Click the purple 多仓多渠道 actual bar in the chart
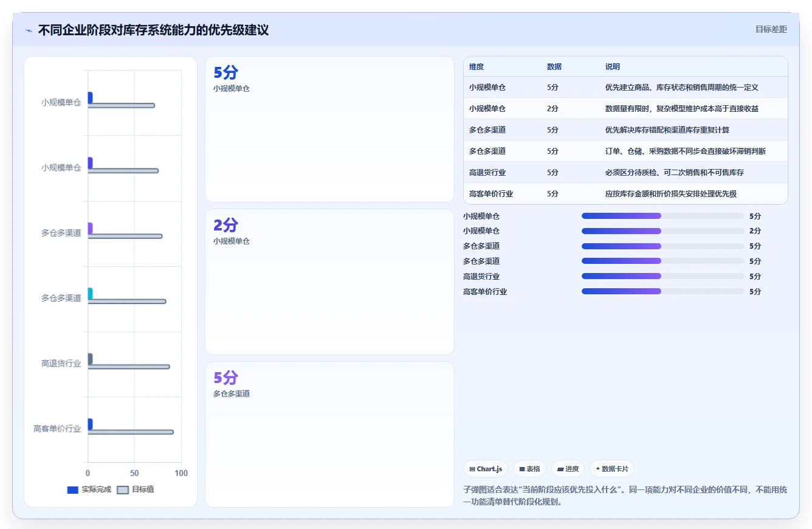The height and width of the screenshot is (529, 812). coord(90,228)
